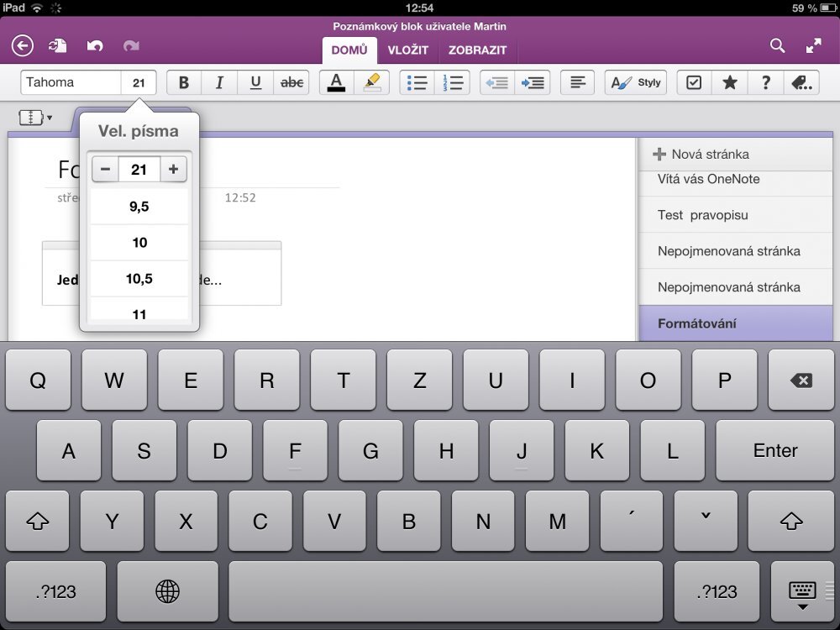Image resolution: width=840 pixels, height=630 pixels.
Task: Create a bulleted list
Action: pos(416,81)
